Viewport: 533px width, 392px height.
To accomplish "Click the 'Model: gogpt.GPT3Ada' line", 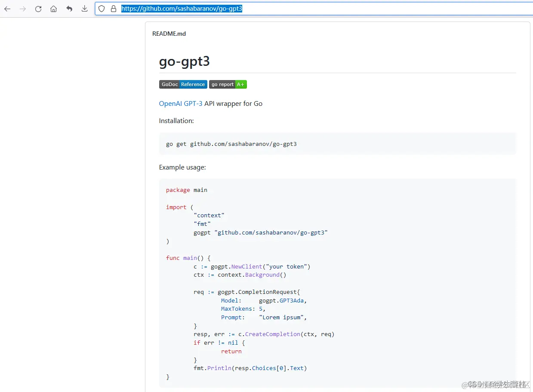I will click(x=264, y=300).
